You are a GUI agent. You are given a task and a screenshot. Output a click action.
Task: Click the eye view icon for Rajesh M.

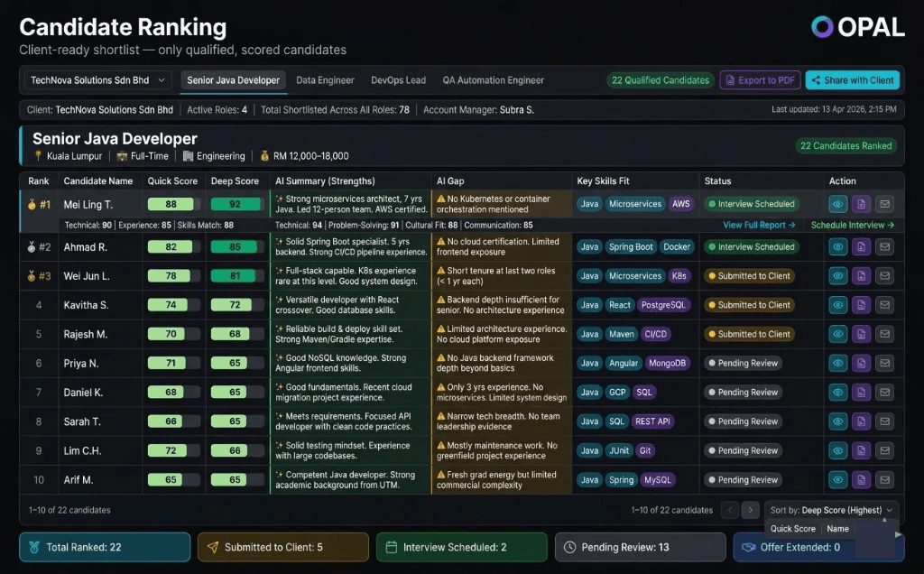tap(837, 334)
